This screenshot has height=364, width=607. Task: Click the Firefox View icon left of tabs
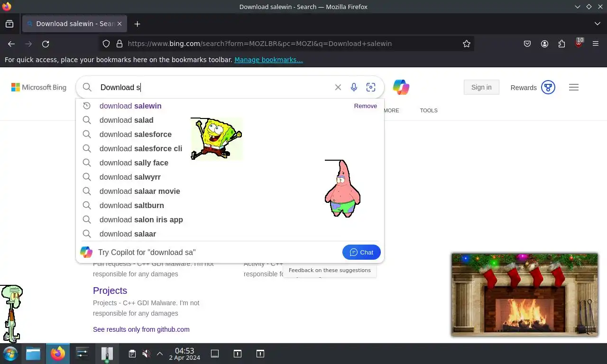pos(9,24)
